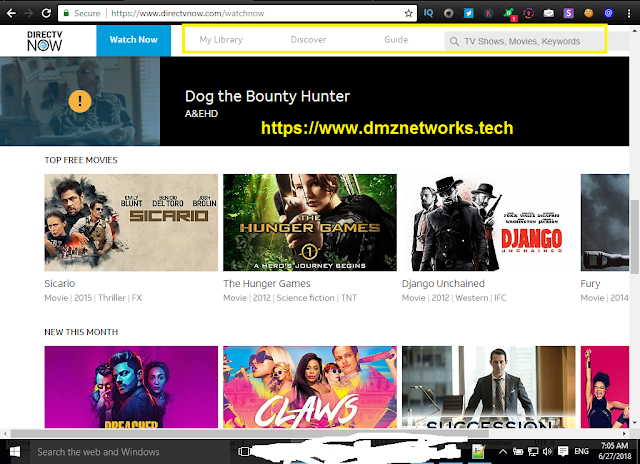Bookmark this page with the star icon
The image size is (640, 464).
(x=408, y=13)
